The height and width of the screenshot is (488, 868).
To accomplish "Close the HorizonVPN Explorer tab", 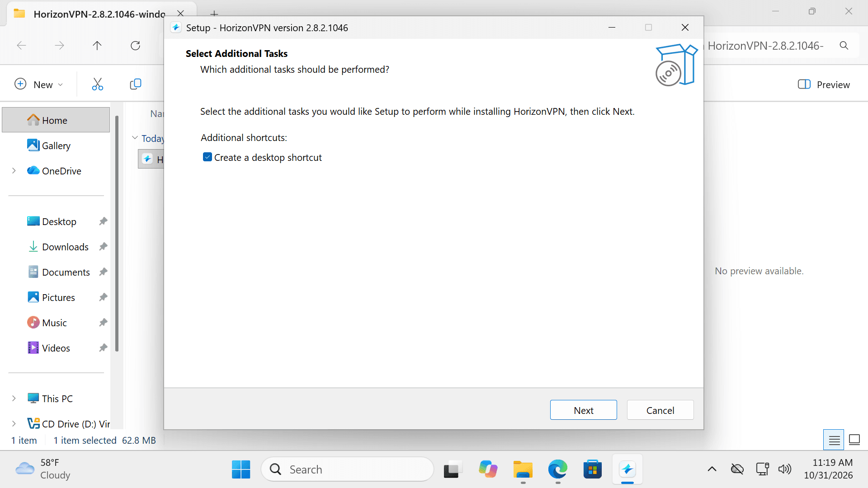I will (180, 13).
